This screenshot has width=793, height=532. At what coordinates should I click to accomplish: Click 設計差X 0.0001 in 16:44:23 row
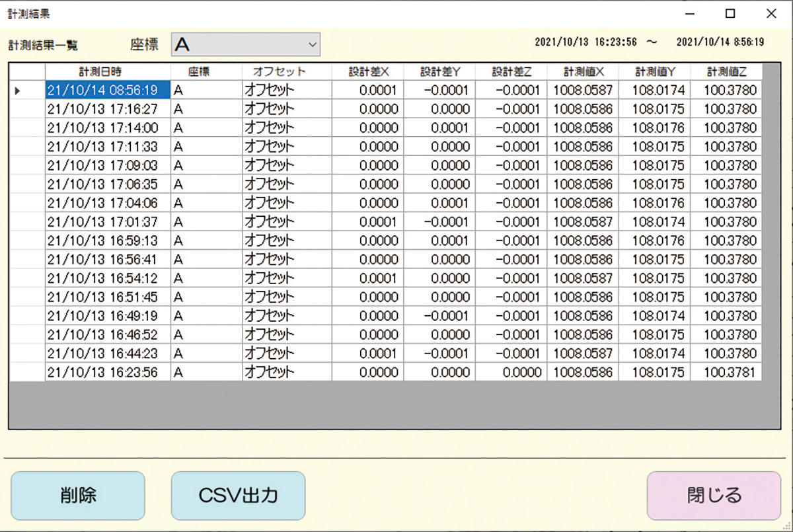368,354
